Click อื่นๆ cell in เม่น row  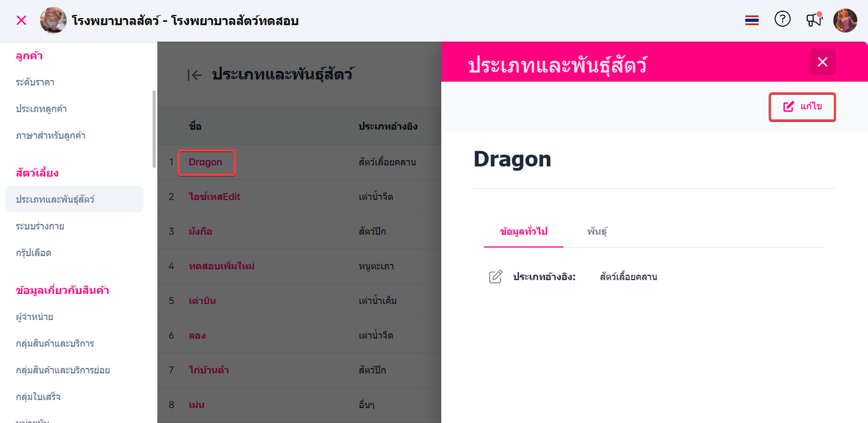(367, 405)
